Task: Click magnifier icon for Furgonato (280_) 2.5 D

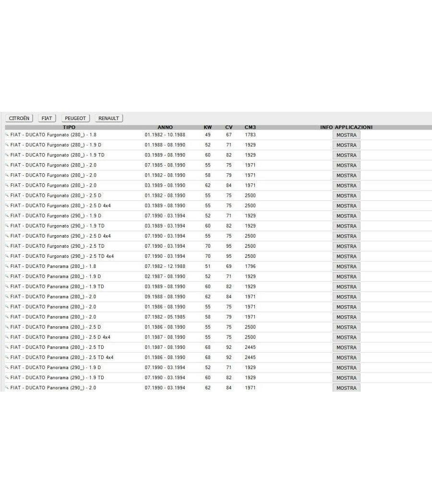Action: click(7, 195)
